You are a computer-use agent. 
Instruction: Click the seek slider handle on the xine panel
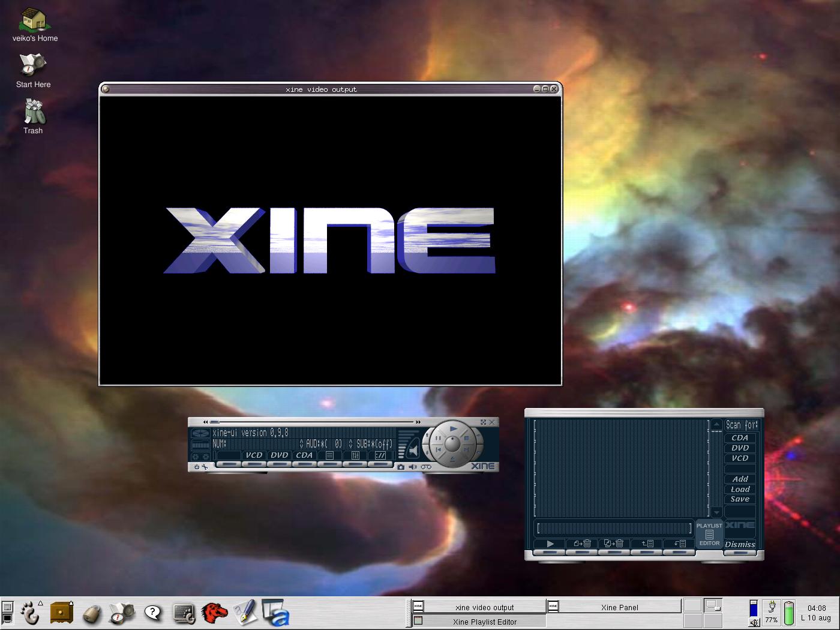pyautogui.click(x=214, y=422)
